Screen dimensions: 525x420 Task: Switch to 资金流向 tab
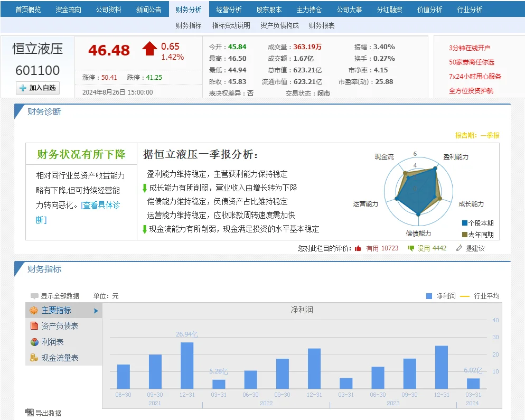(x=68, y=10)
